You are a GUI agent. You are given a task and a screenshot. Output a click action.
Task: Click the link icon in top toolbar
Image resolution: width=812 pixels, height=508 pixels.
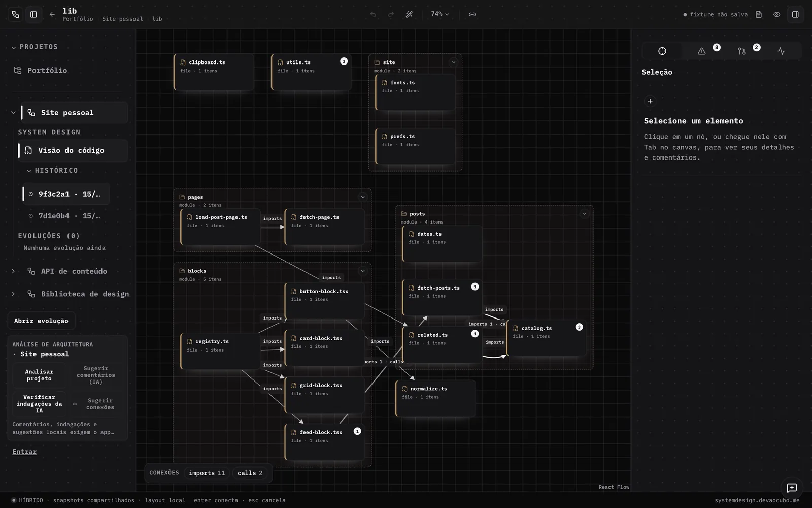point(472,14)
